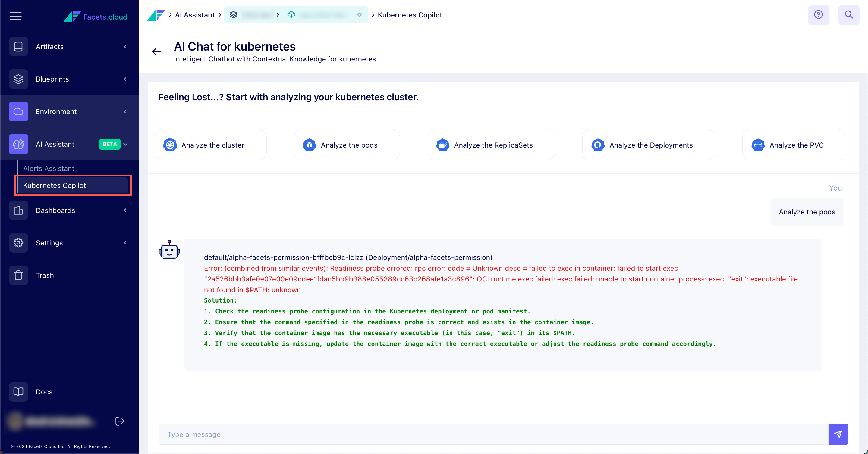The height and width of the screenshot is (454, 868).
Task: Click the Deployments refresh icon
Action: coord(598,145)
